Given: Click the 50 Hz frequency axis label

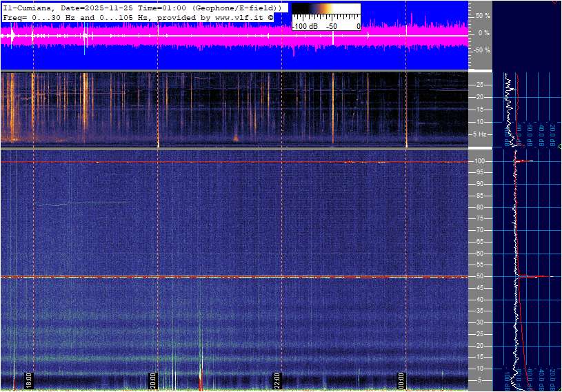Looking at the screenshot, I should (479, 276).
